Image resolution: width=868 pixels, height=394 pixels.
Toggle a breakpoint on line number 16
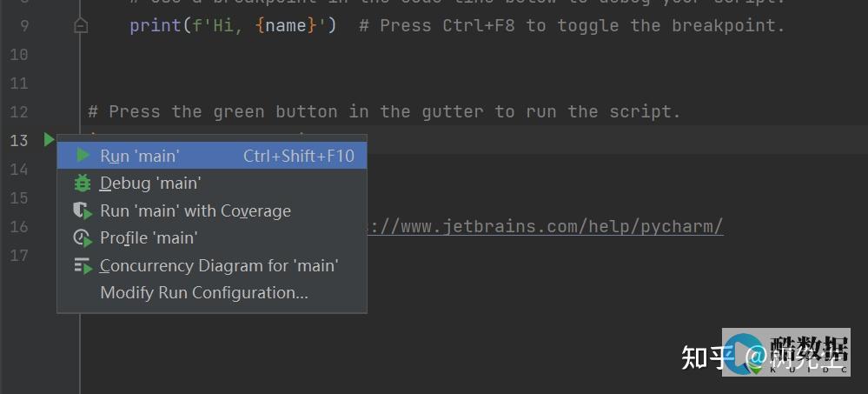(x=19, y=227)
